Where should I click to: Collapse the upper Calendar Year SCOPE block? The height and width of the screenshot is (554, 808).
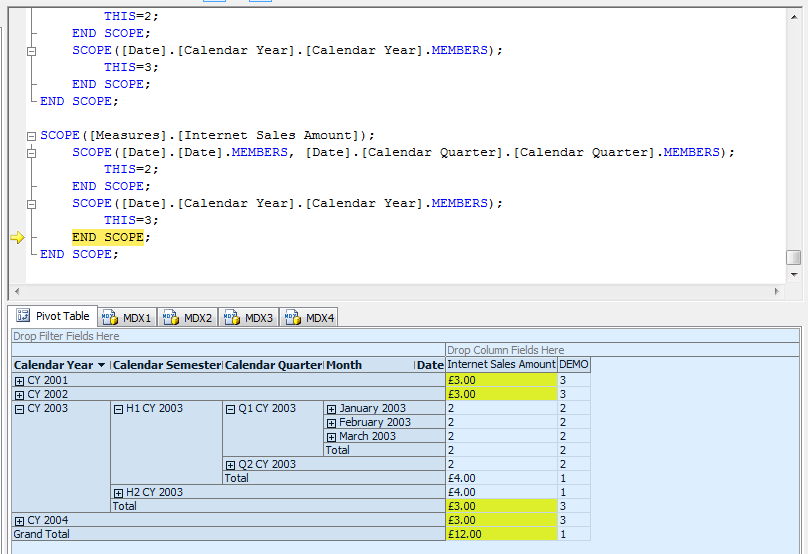coord(31,51)
